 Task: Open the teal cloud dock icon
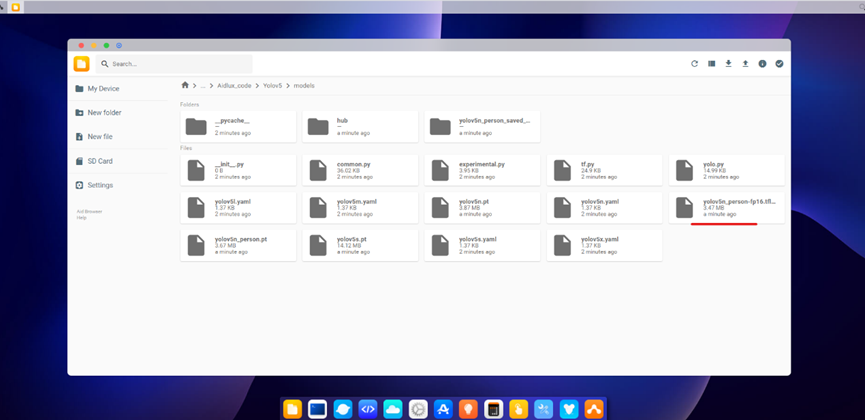tap(393, 409)
